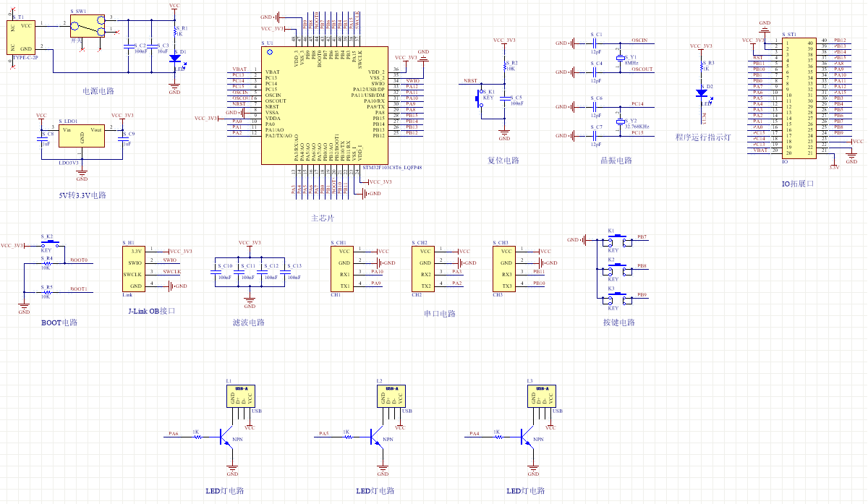Select the S_C1 12pF capacitor
The width and height of the screenshot is (868, 504).
point(595,43)
